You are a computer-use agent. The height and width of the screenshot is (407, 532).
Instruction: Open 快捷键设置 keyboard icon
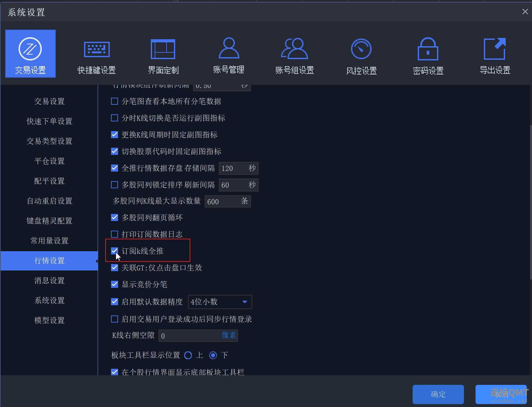point(97,55)
